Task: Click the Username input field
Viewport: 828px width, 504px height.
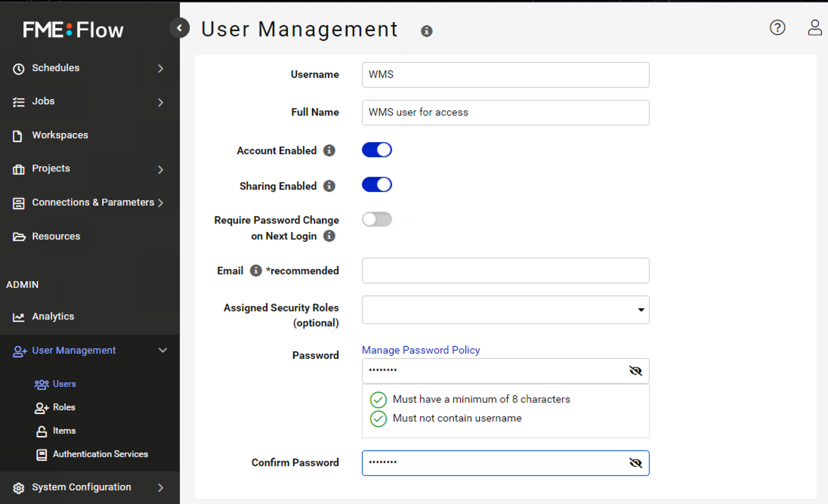Action: (x=505, y=75)
